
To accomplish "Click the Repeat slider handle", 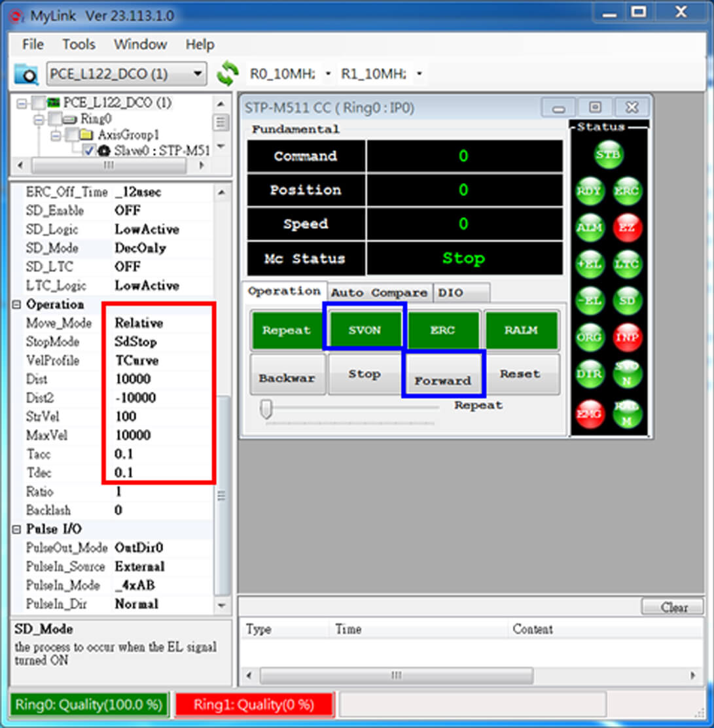I will [266, 409].
